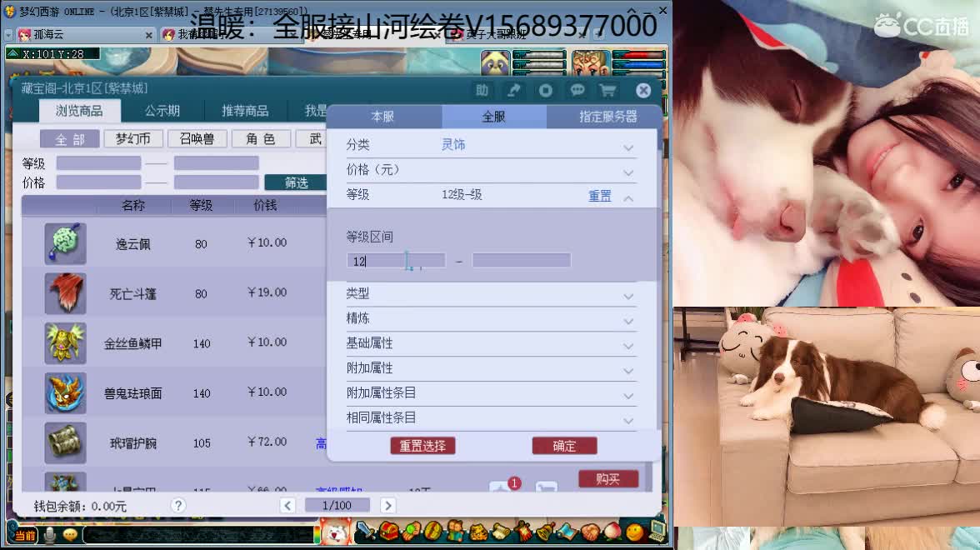Viewport: 980px width, 550px height.
Task: Click the white bear face icon
Action: tap(336, 533)
